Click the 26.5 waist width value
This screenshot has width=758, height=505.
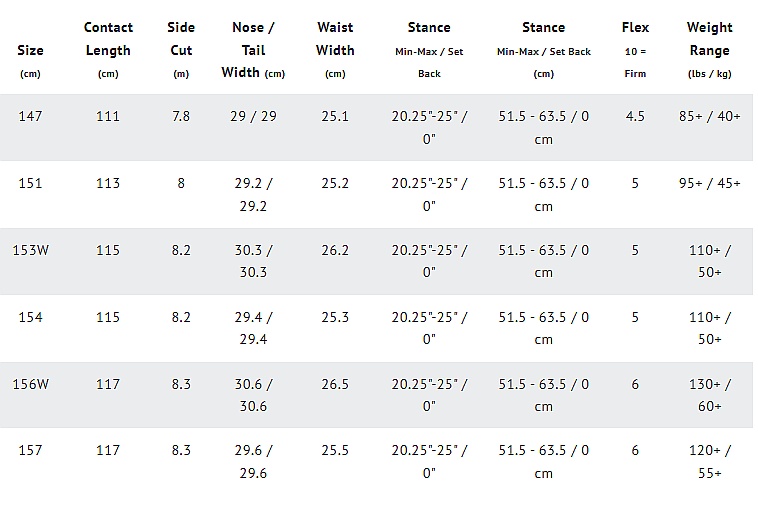point(335,385)
